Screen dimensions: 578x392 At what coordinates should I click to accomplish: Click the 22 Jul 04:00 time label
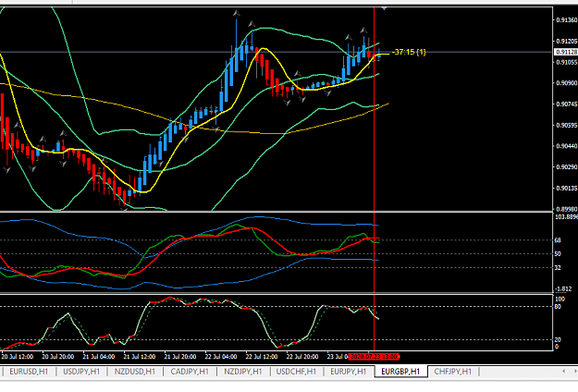(221, 357)
